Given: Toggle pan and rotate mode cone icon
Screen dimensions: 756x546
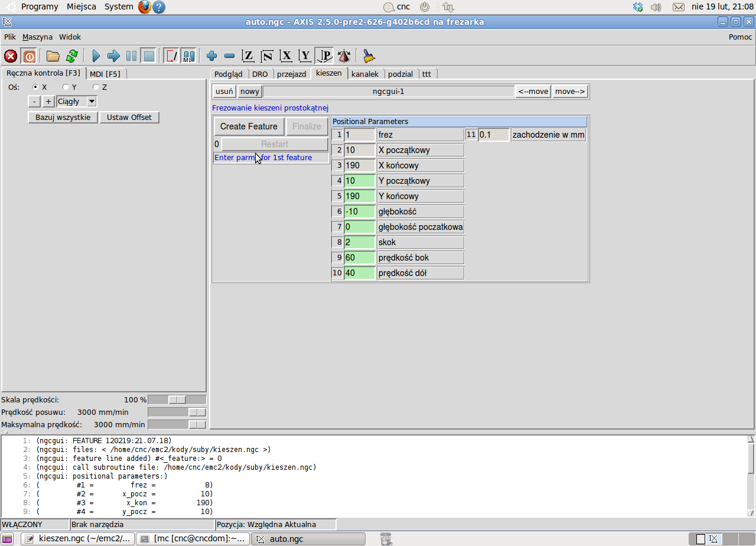Looking at the screenshot, I should 344,56.
